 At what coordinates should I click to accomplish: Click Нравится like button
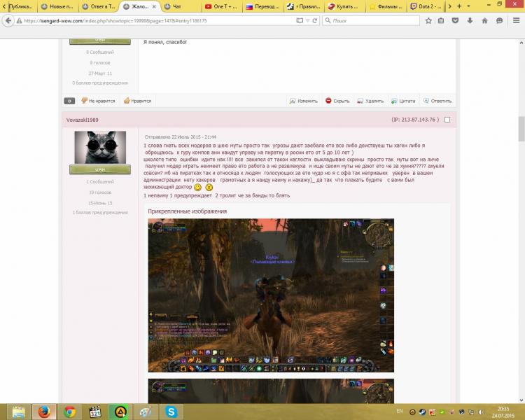point(137,101)
